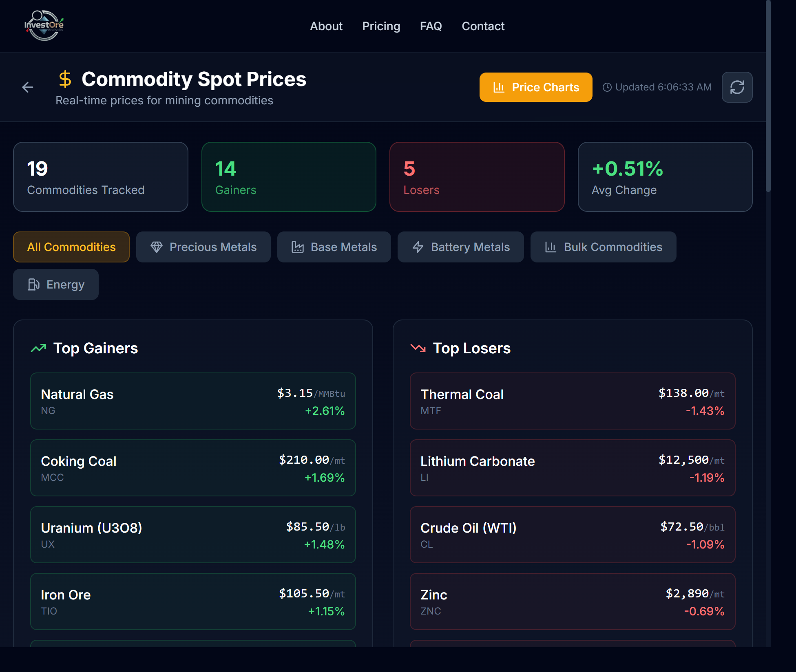Click the $72.50/bbl Crude Oil price
The height and width of the screenshot is (672, 796).
click(692, 527)
